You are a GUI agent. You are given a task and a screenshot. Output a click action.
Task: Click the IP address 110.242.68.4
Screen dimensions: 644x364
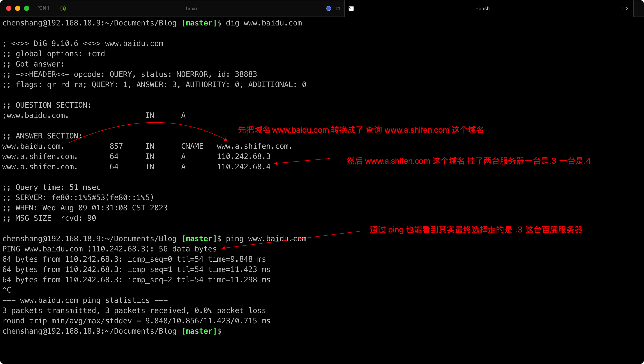click(244, 167)
